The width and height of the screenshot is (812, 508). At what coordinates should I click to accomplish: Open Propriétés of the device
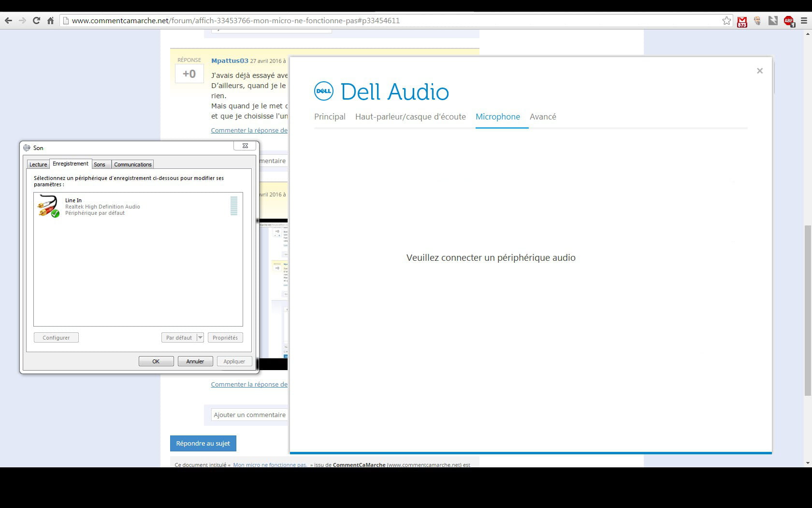225,338
